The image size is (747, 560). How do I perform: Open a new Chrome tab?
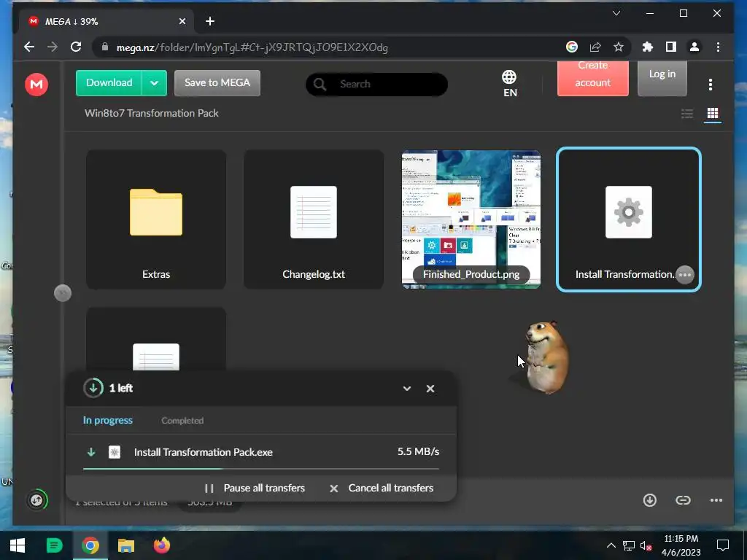(x=210, y=21)
